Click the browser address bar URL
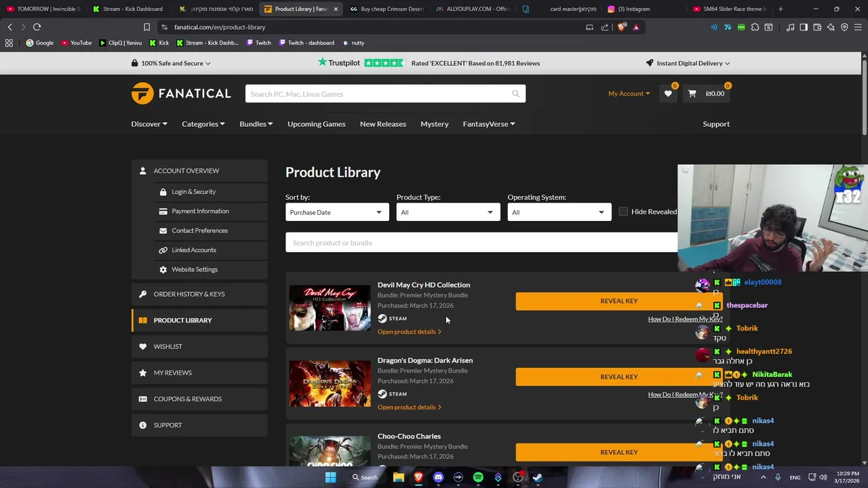Screen dimensions: 868x488 click(x=220, y=27)
